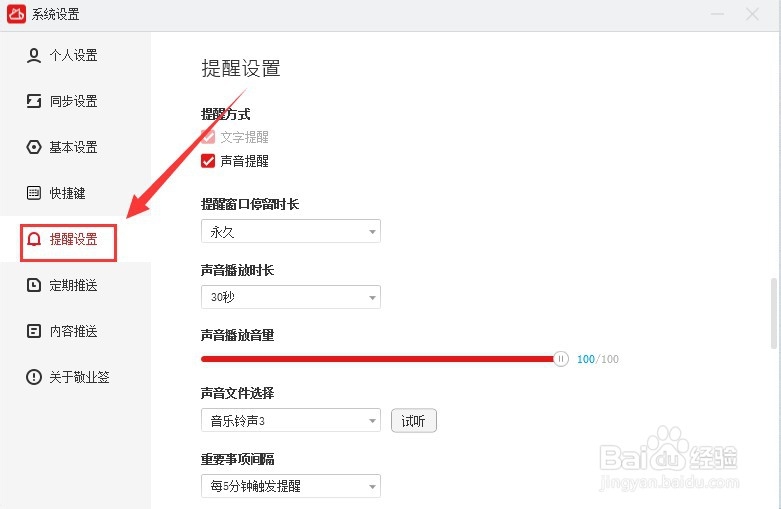
Task: Click the vertical scrollbar thumb
Action: pos(773,313)
